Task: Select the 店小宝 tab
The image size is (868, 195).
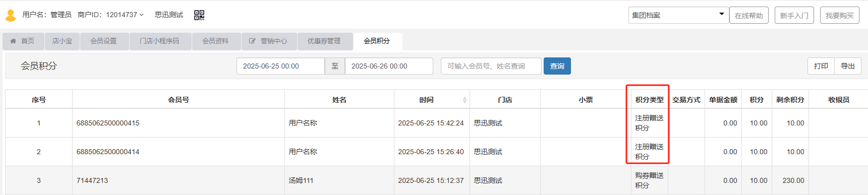Action: click(62, 41)
